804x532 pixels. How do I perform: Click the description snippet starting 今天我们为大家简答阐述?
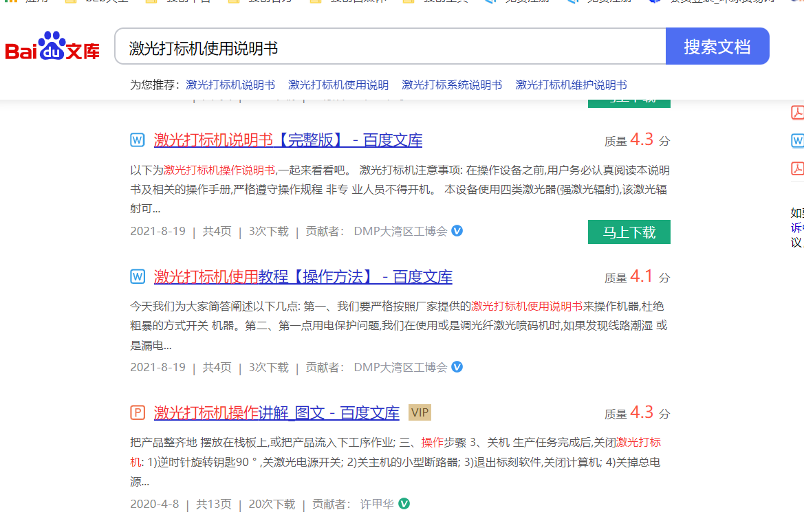(x=399, y=325)
